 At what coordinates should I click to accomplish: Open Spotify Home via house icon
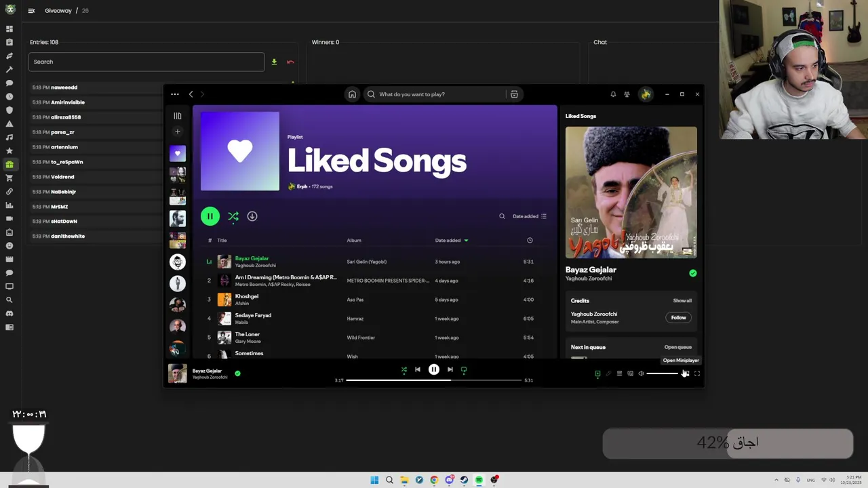[x=352, y=94]
